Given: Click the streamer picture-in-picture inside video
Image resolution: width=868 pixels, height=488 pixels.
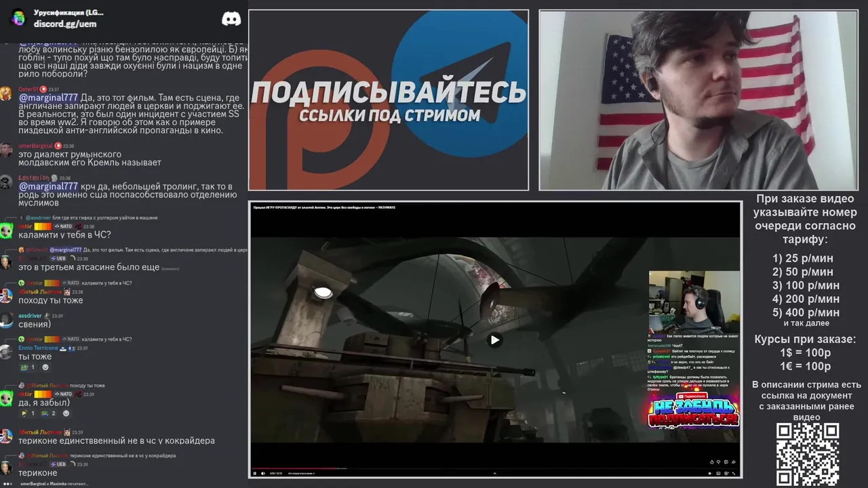Looking at the screenshot, I should pyautogui.click(x=694, y=302).
